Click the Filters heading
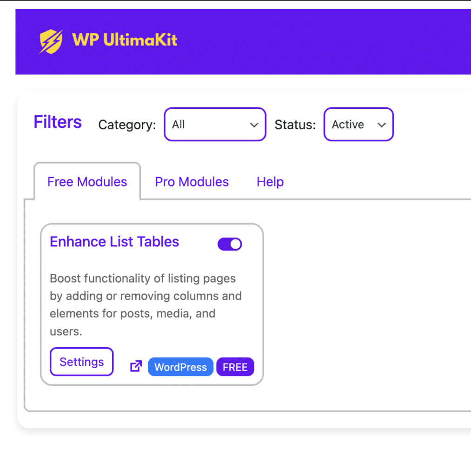This screenshot has width=471, height=476. [x=57, y=122]
